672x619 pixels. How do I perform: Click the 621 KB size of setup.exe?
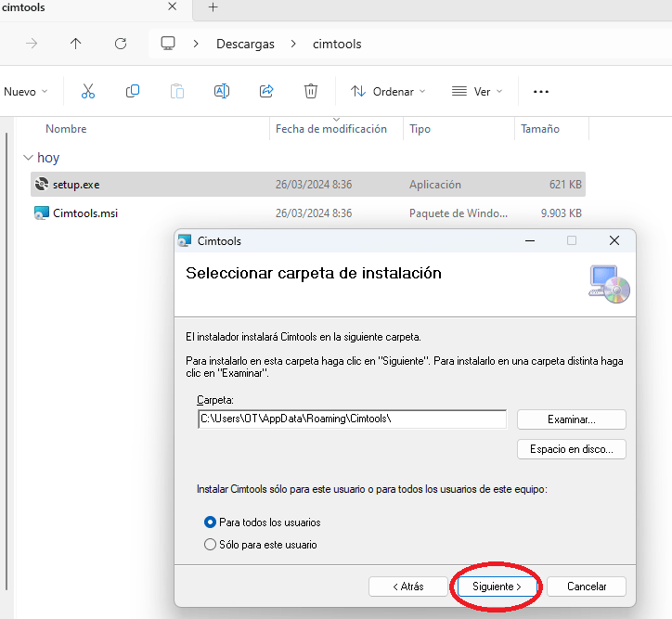(x=565, y=184)
